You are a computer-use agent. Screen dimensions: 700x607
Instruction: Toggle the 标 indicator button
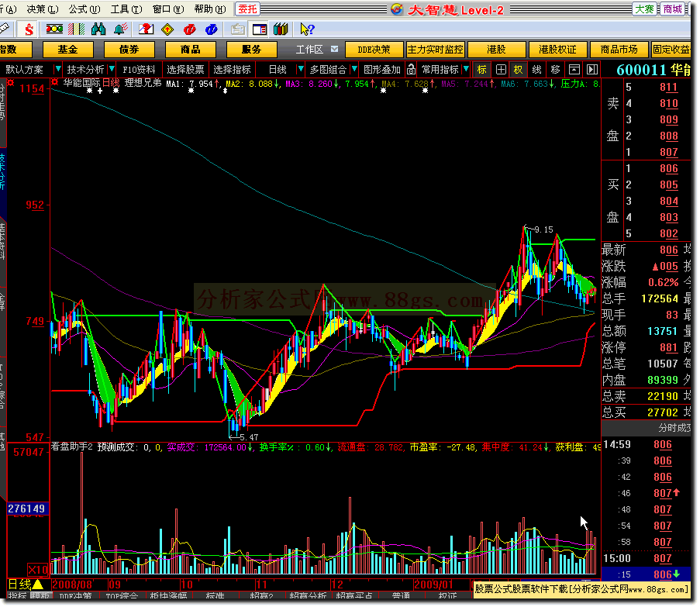(481, 70)
